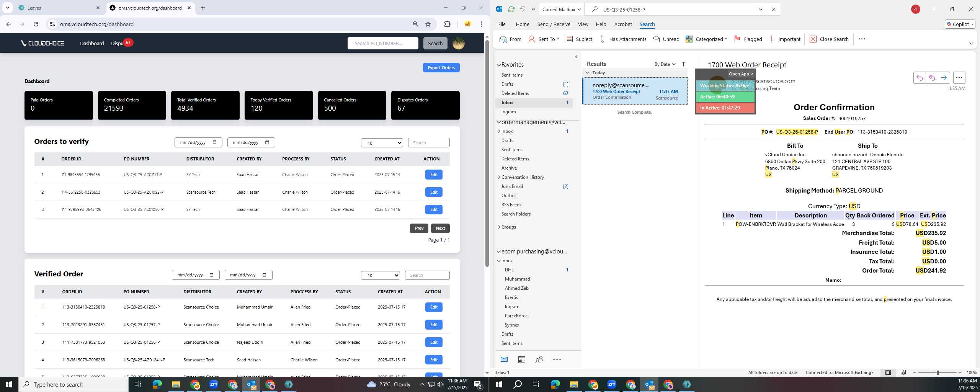Viewport: 980px width, 392px height.
Task: Open Chrome extensions puzzle icon
Action: tap(447, 24)
